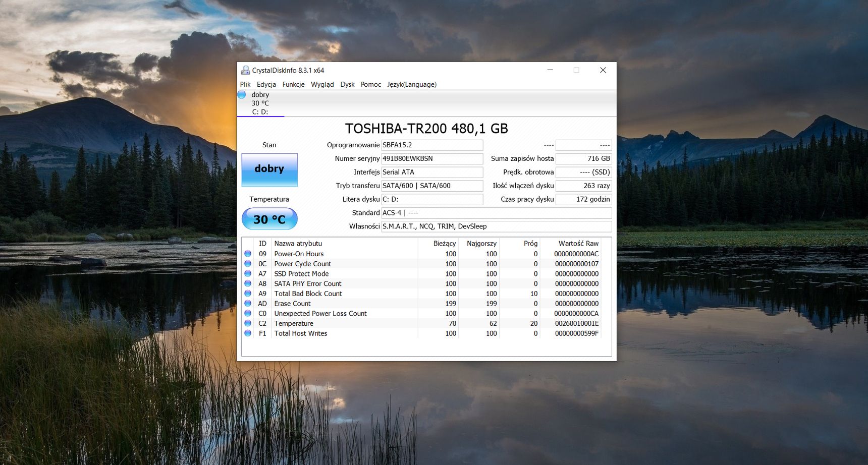Viewport: 868px width, 465px height.
Task: Click raw value 0000000000AC
Action: 576,254
